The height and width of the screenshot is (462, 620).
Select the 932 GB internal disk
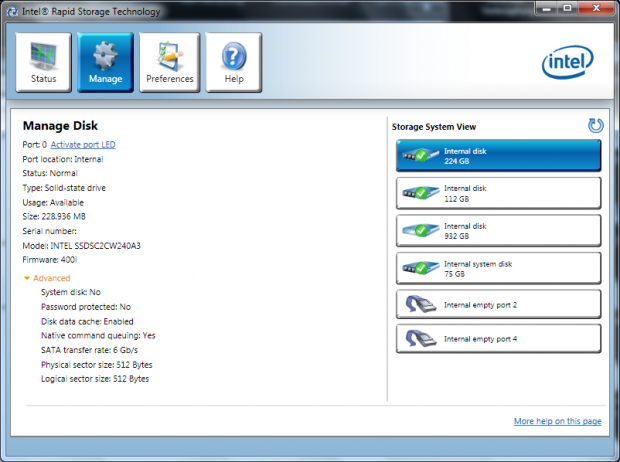(x=499, y=231)
